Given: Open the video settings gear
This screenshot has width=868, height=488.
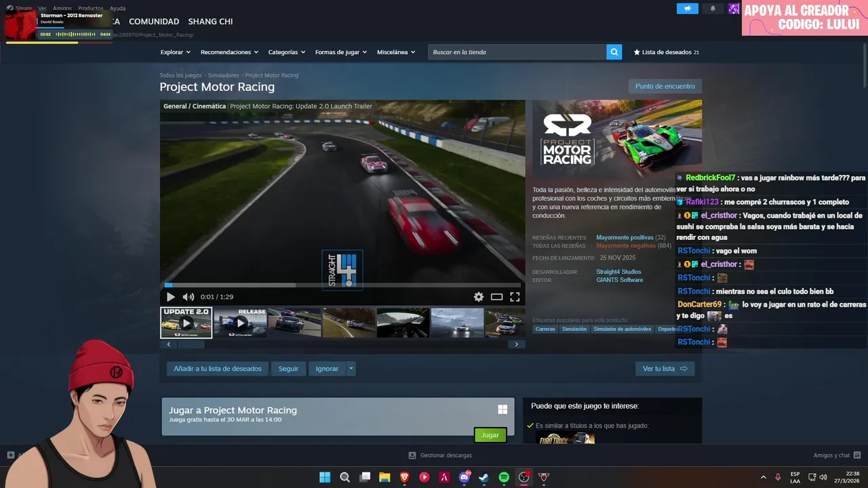Looking at the screenshot, I should (x=479, y=297).
